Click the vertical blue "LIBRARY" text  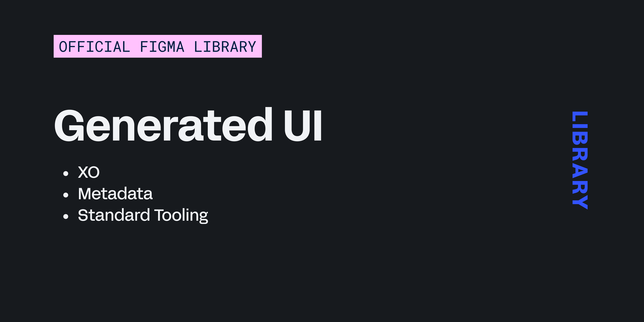[580, 160]
